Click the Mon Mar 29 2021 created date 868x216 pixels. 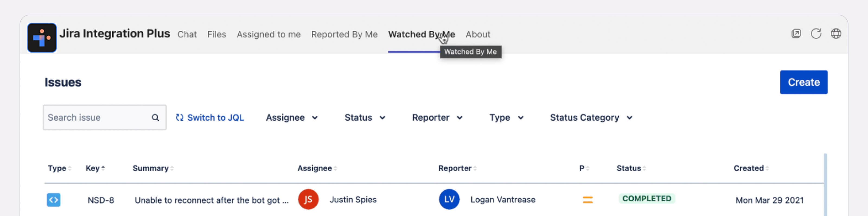pos(769,200)
